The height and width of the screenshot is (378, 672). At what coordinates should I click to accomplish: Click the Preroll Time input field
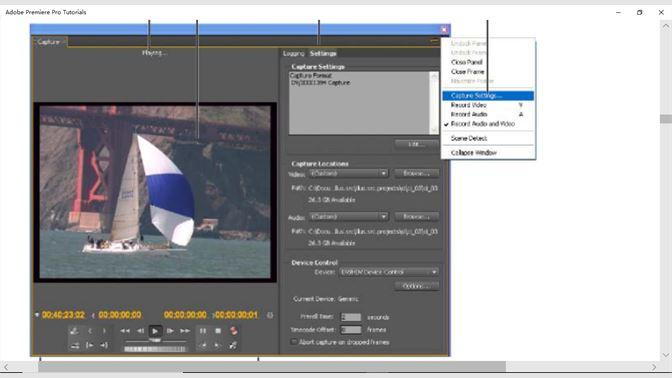[x=351, y=317]
